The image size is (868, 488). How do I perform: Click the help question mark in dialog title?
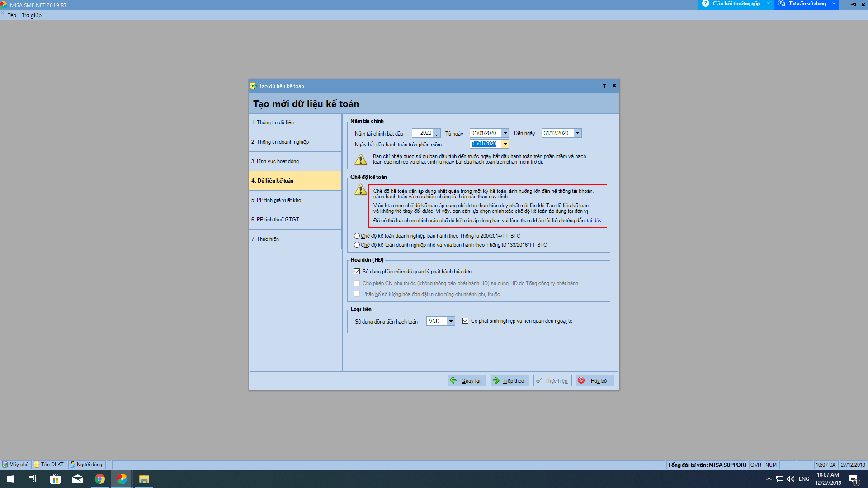pos(604,86)
